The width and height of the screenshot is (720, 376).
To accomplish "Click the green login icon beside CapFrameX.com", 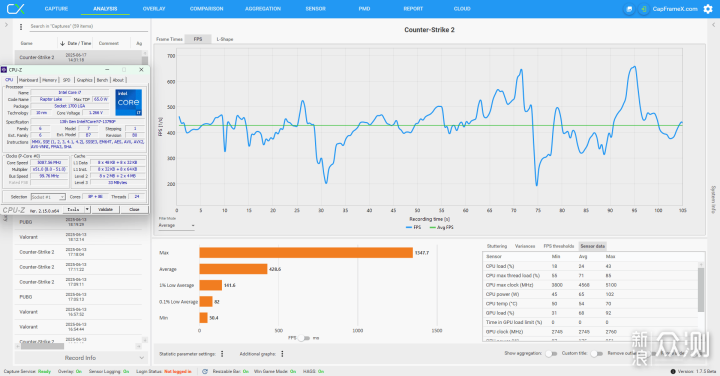I will pyautogui.click(x=644, y=9).
